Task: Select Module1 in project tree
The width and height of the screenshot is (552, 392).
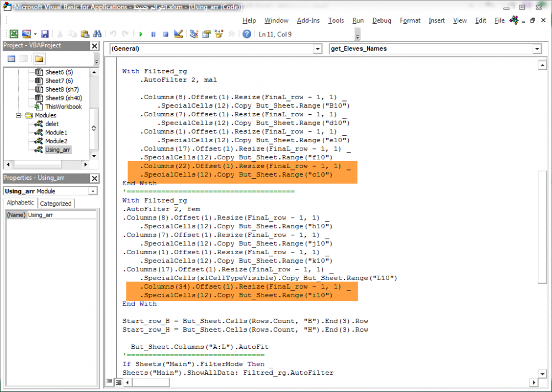Action: click(x=56, y=132)
